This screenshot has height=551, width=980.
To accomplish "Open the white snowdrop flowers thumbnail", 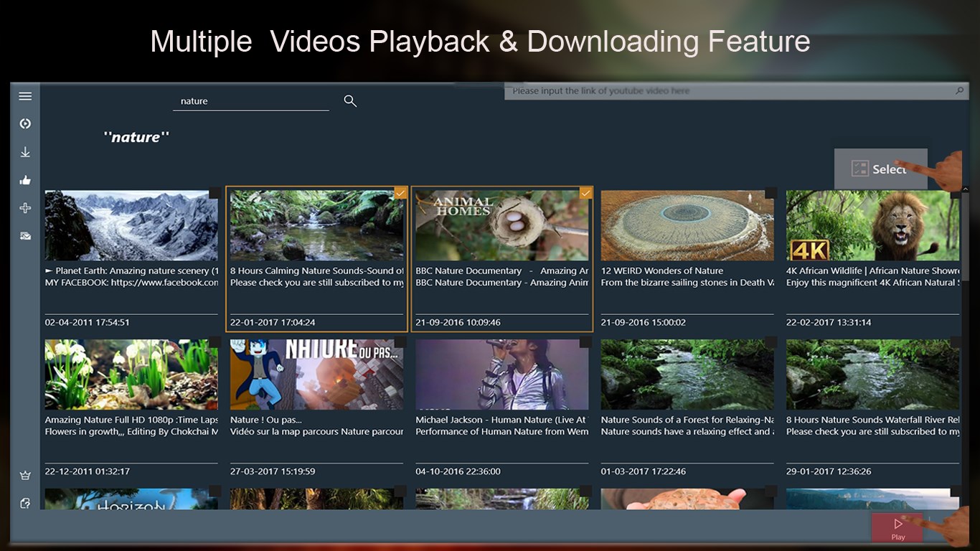I will pyautogui.click(x=131, y=375).
